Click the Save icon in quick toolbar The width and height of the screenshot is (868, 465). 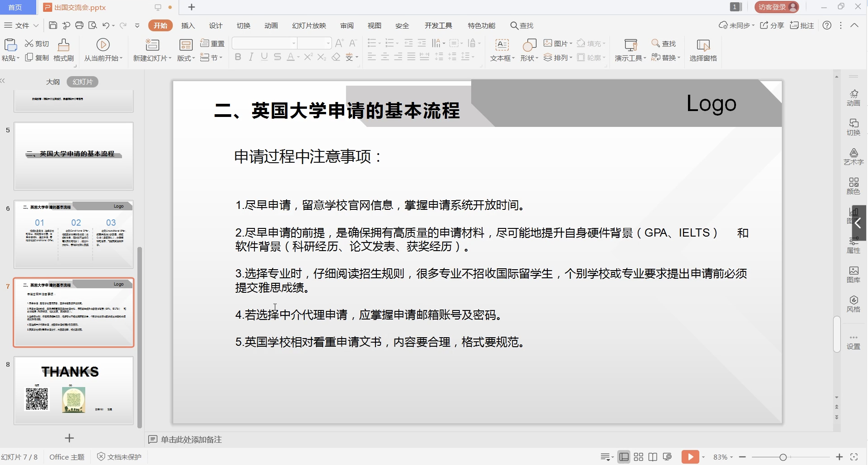(53, 25)
